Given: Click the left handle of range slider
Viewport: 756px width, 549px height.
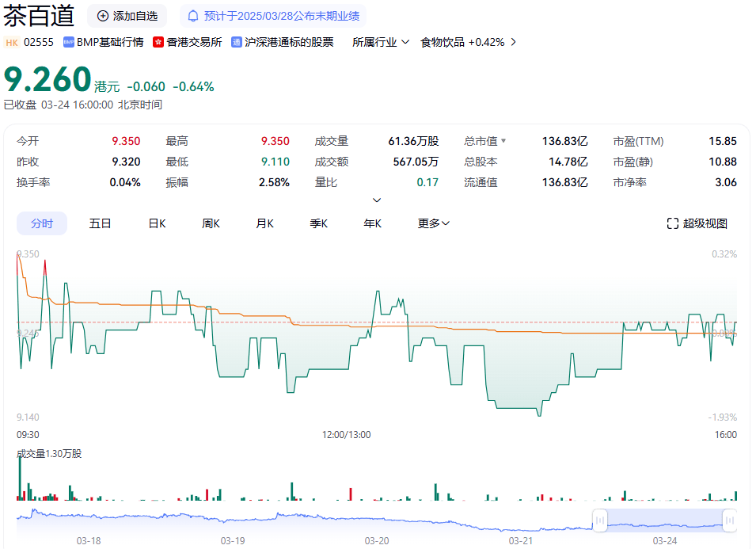Looking at the screenshot, I should tap(600, 520).
